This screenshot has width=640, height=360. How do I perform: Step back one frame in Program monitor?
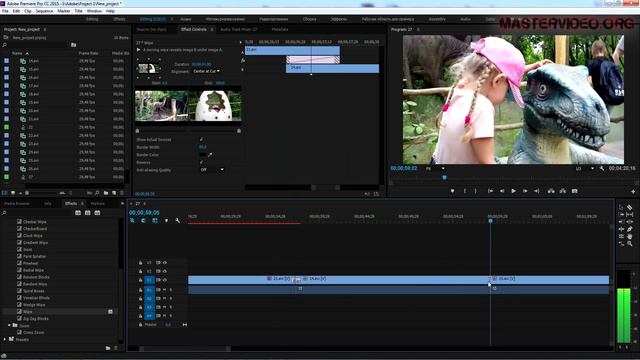pos(502,191)
